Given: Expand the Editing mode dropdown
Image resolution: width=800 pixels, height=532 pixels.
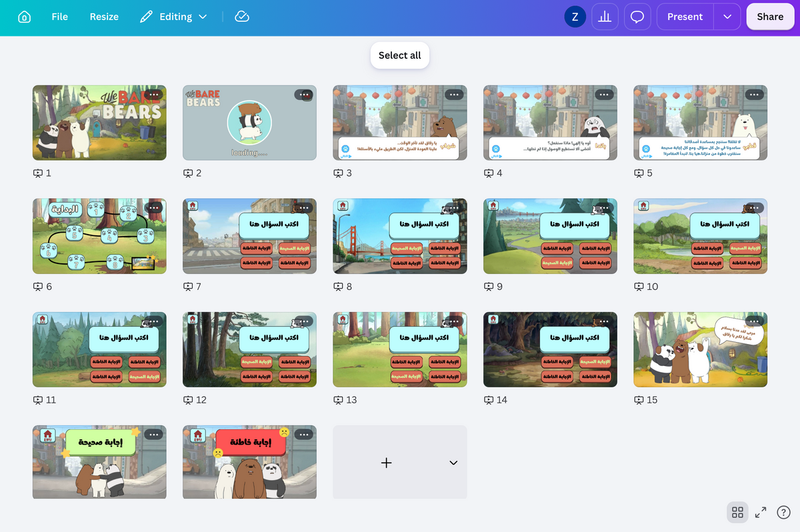Looking at the screenshot, I should [x=173, y=17].
